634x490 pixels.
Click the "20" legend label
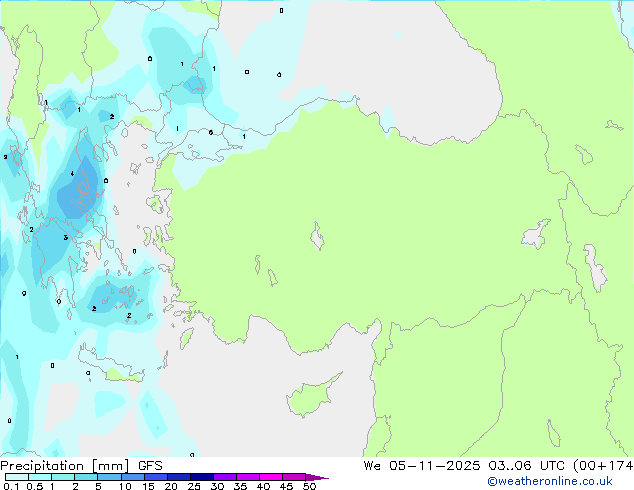[x=171, y=486]
